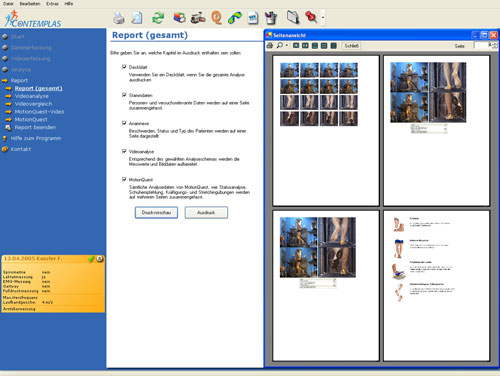
Task: Toggle the Deckblatt checkbox
Action: pyautogui.click(x=124, y=67)
